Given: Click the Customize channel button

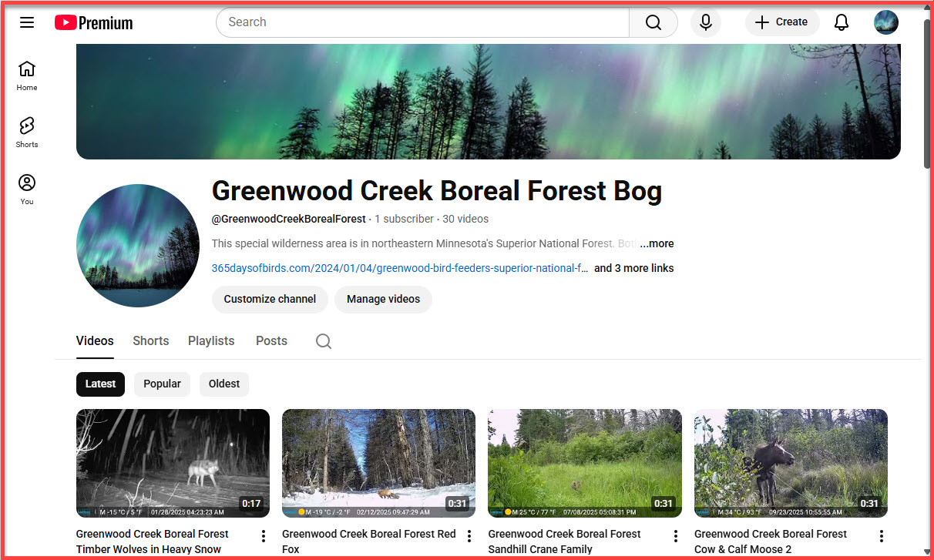Looking at the screenshot, I should point(270,299).
